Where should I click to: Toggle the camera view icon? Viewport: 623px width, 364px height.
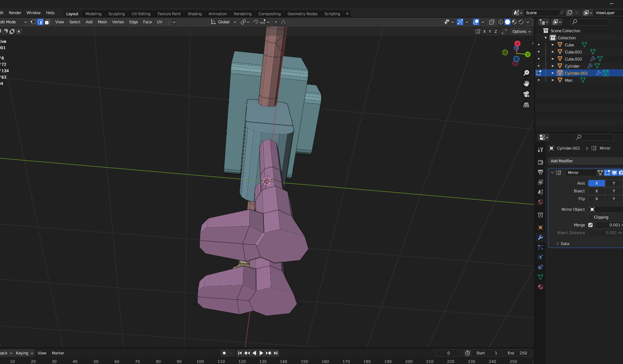pyautogui.click(x=526, y=94)
